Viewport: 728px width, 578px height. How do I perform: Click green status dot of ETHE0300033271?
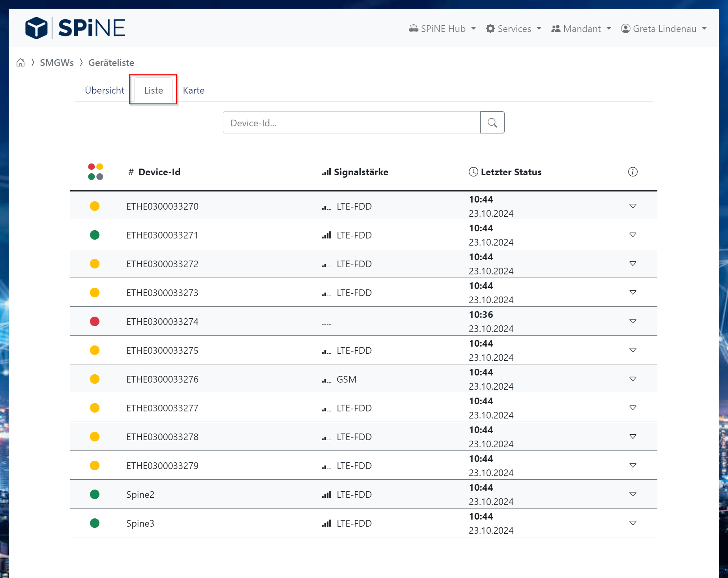tap(95, 235)
